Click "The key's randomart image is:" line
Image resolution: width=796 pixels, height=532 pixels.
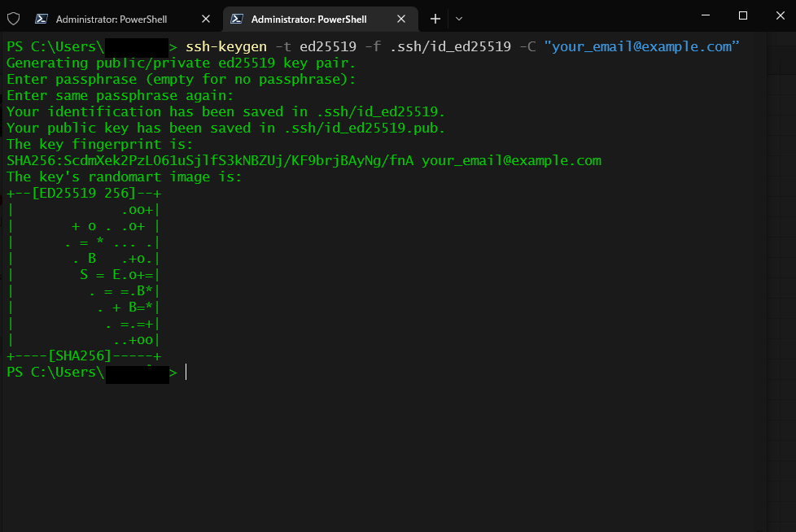[x=124, y=177]
